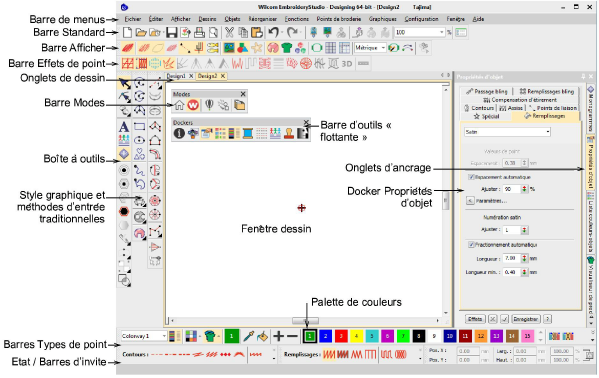Viewport: 599px width, 378px height.
Task: Select the zigzag satin fill stitch icon
Action: pos(329,355)
